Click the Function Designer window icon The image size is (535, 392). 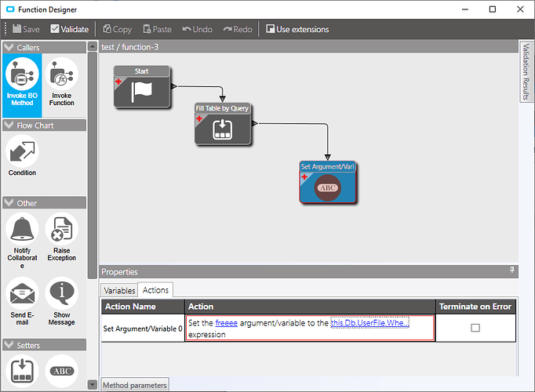10,9
